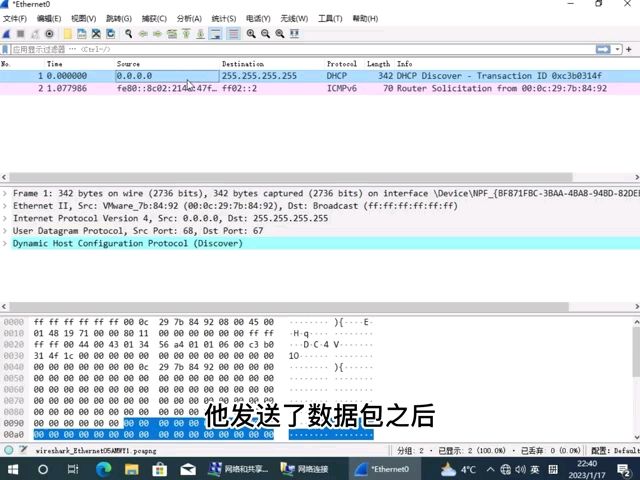Viewport: 640px width, 480px height.
Task: Click the packet list horizontal scrollbar
Action: click(x=291, y=178)
